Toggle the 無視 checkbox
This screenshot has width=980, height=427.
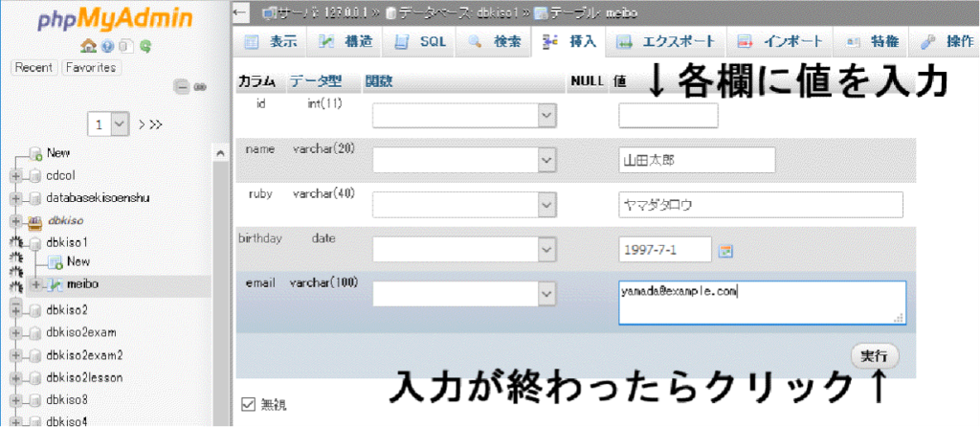click(x=248, y=403)
